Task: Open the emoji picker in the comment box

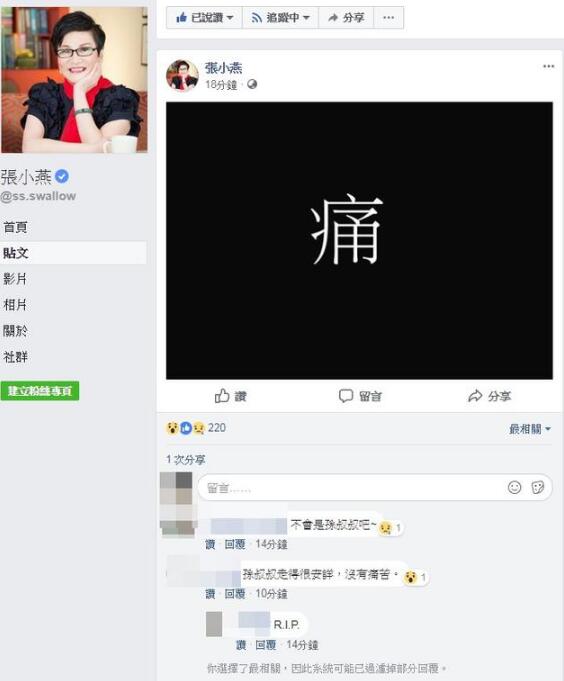Action: pos(515,487)
